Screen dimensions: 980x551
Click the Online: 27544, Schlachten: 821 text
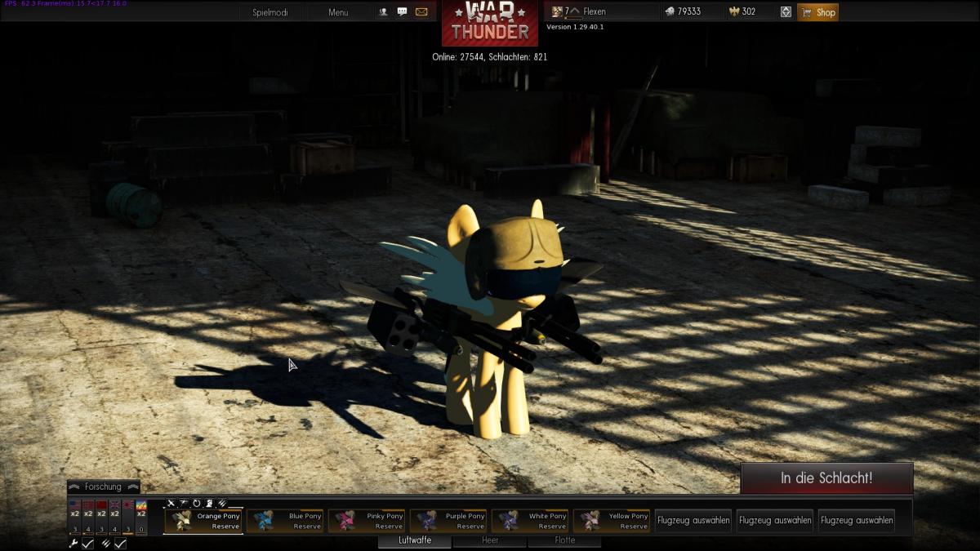490,57
